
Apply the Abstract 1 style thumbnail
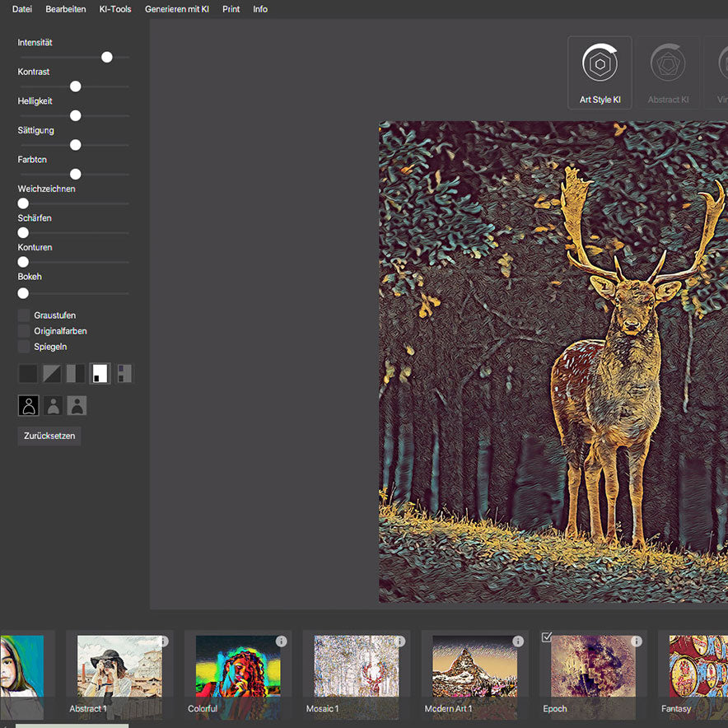coord(119,677)
